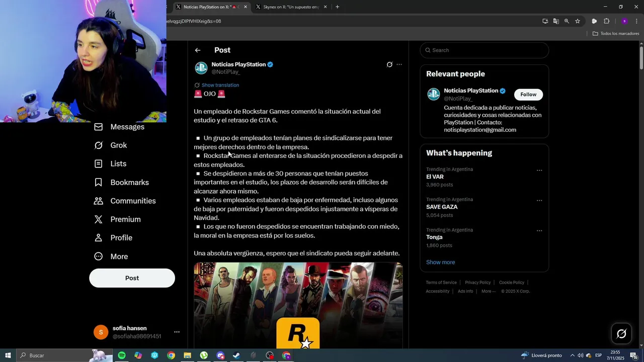Open the three-dot menu on NotiPlay_ post

pyautogui.click(x=399, y=64)
